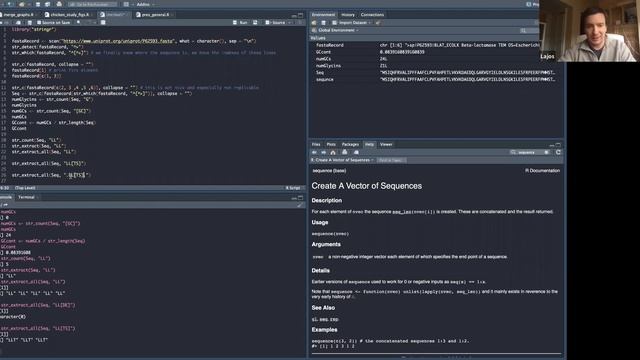Click the find/replace magnifier icon in editor
The width and height of the screenshot is (640, 360).
pyautogui.click(x=78, y=22)
